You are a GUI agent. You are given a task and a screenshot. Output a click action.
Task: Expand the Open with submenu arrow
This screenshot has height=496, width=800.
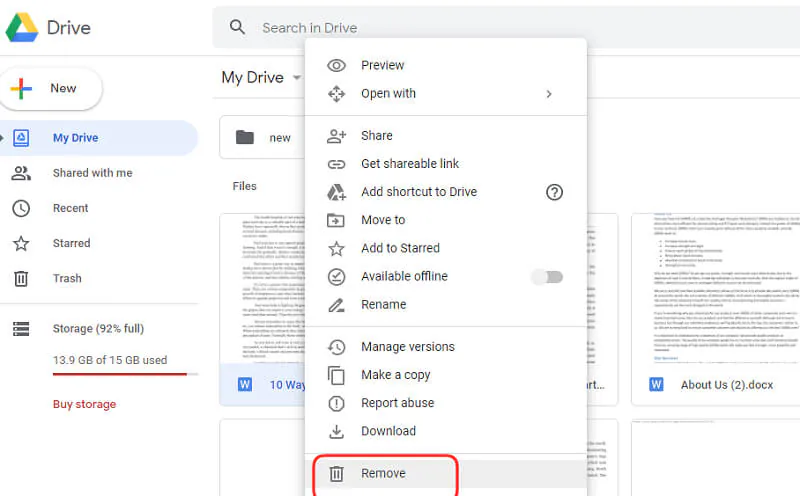click(549, 94)
